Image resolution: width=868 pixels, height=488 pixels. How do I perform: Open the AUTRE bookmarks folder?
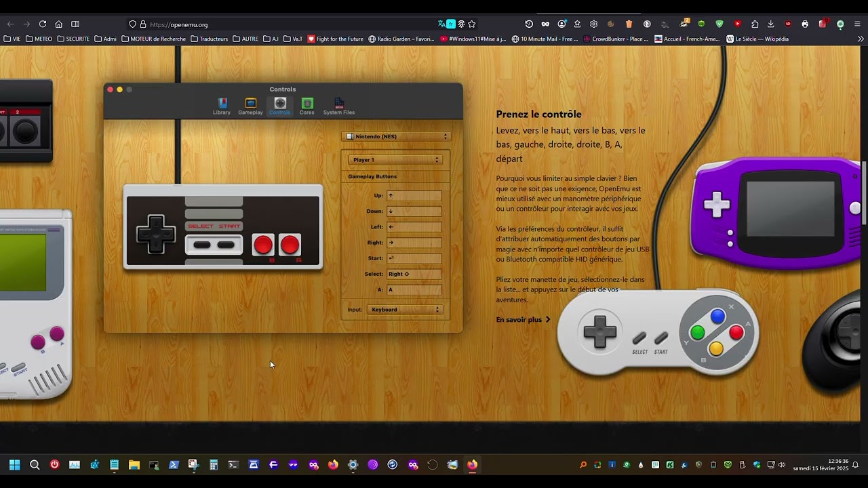pyautogui.click(x=245, y=39)
